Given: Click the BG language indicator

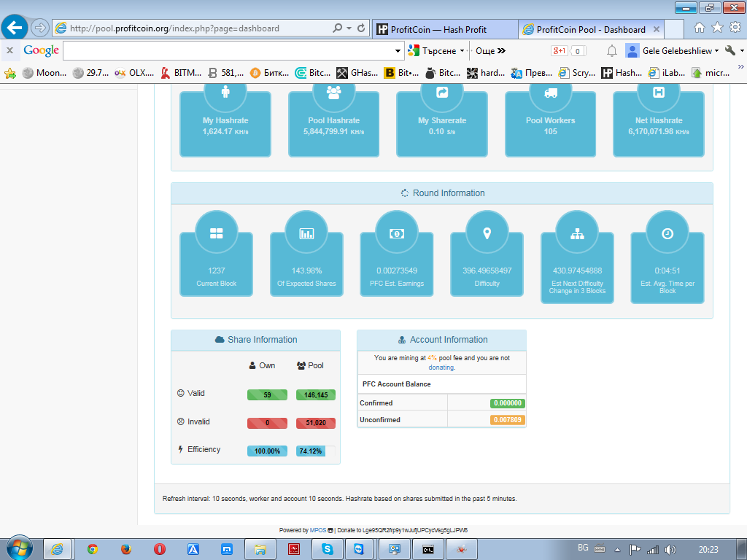Looking at the screenshot, I should 583,548.
